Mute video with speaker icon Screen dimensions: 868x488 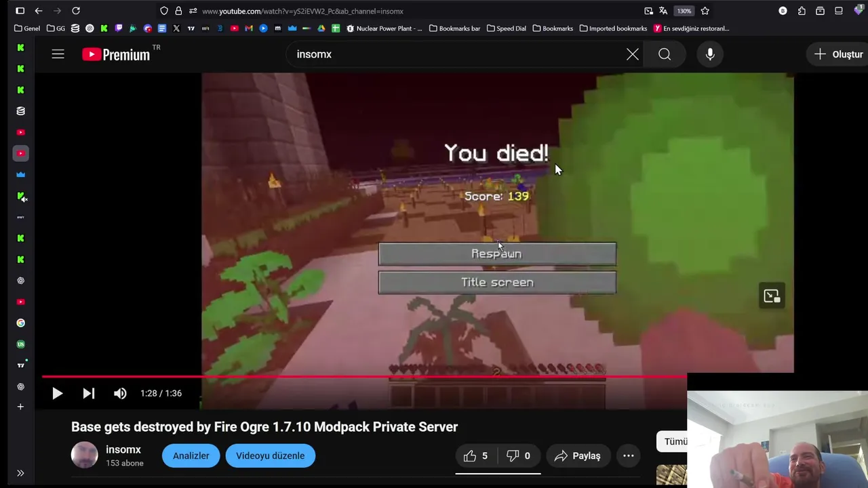pos(120,393)
